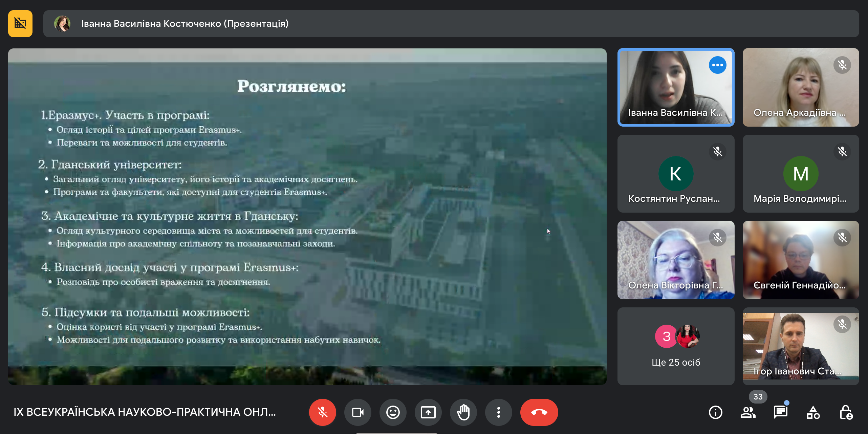Open the three-dot more options menu
The height and width of the screenshot is (434, 868).
point(498,412)
